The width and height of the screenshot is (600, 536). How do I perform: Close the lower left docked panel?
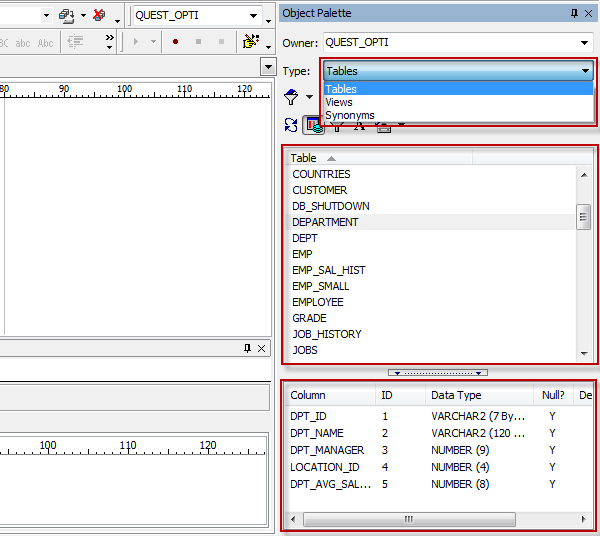262,348
